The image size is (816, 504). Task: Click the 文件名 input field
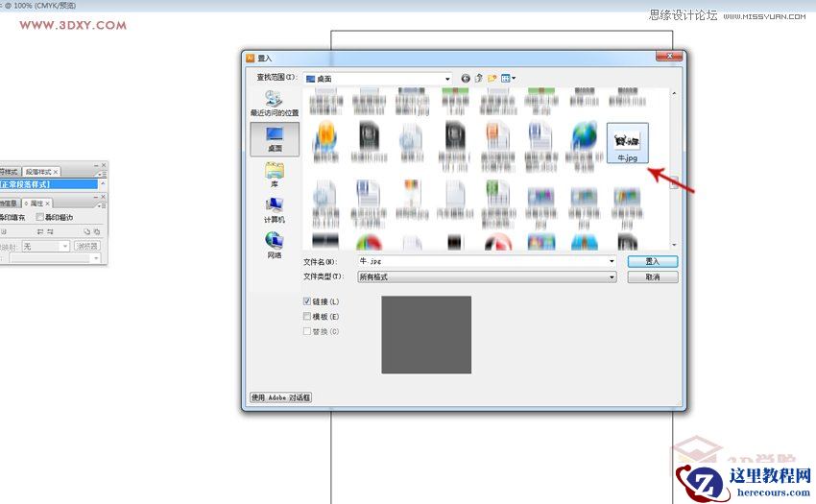[487, 261]
